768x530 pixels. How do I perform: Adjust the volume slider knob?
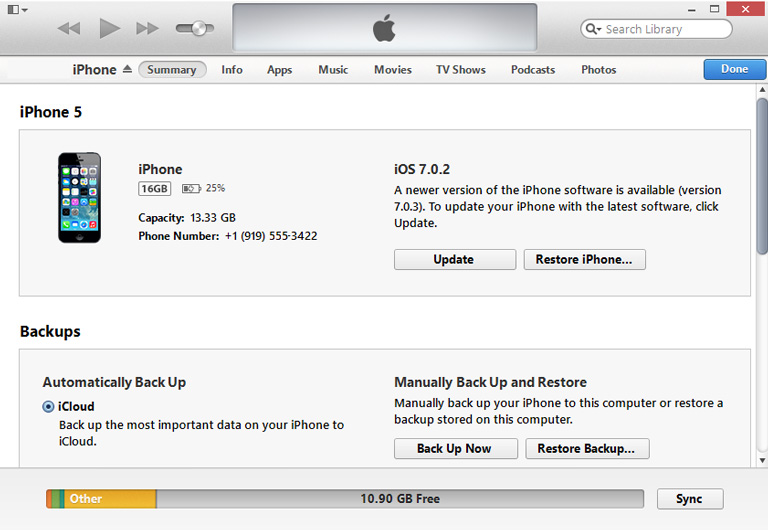point(199,28)
